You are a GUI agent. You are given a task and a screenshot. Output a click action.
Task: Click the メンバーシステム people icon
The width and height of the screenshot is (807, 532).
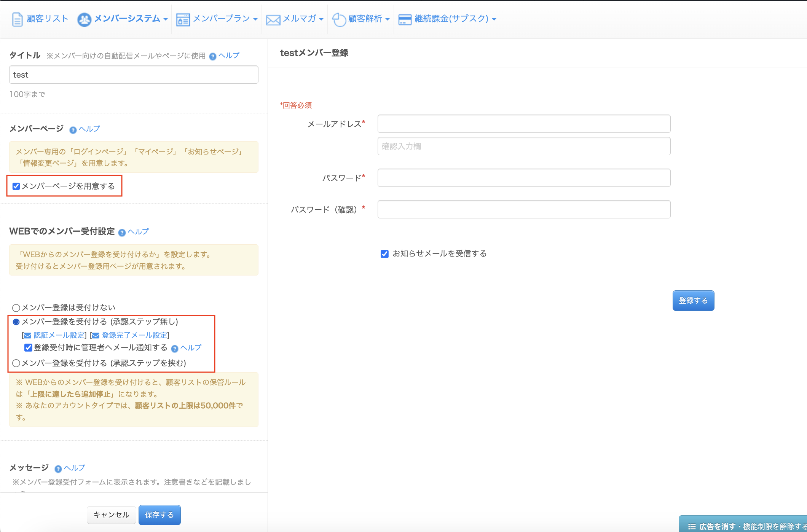coord(84,19)
